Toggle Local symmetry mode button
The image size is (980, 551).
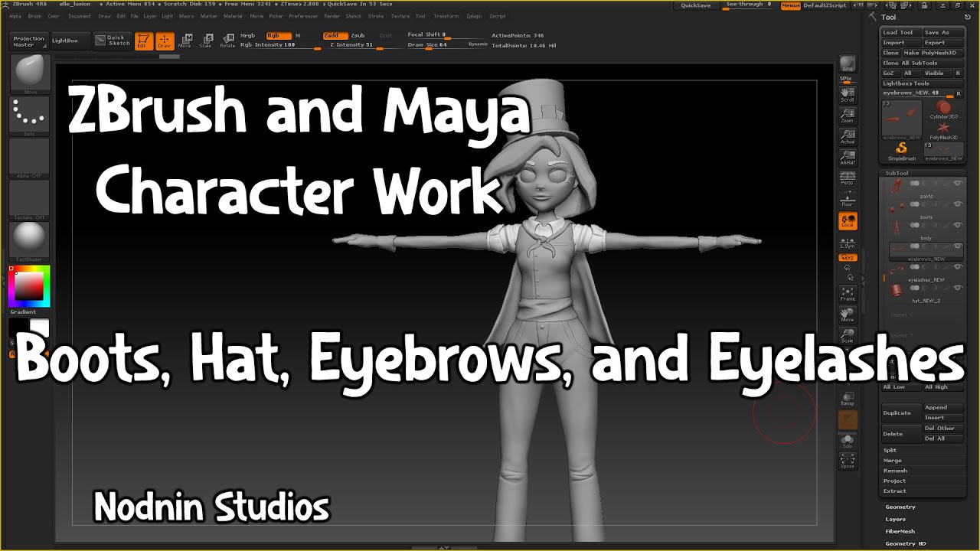[x=848, y=222]
